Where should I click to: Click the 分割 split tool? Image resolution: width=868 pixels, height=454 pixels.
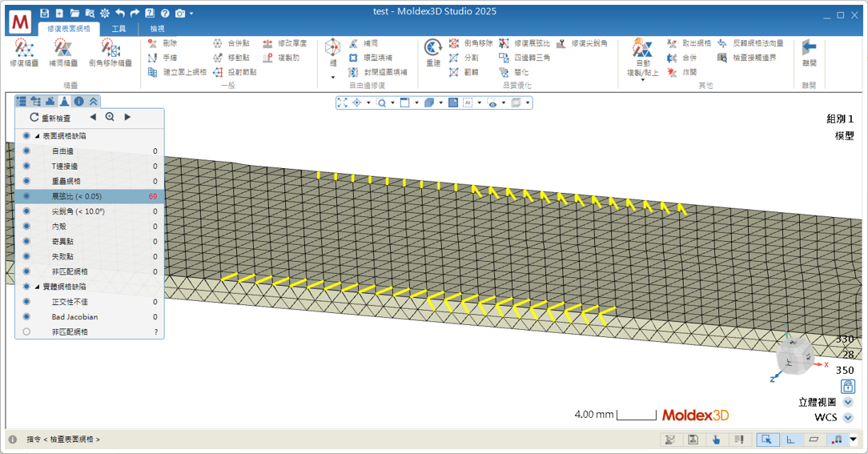click(x=464, y=58)
